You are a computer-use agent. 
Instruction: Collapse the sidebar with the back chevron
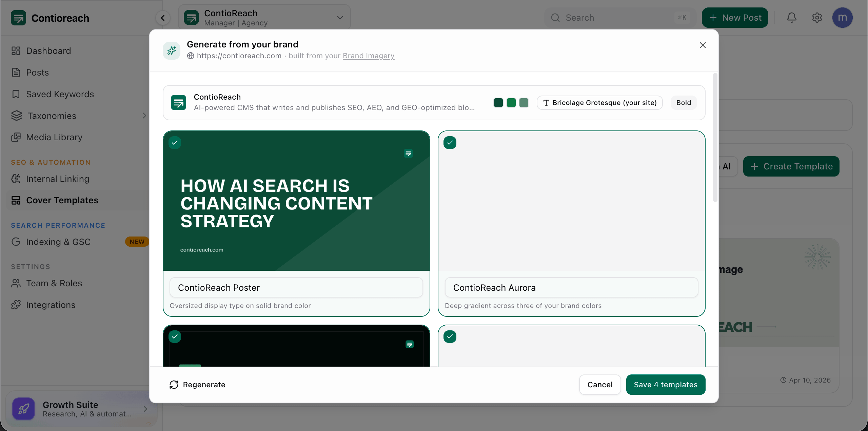[163, 18]
